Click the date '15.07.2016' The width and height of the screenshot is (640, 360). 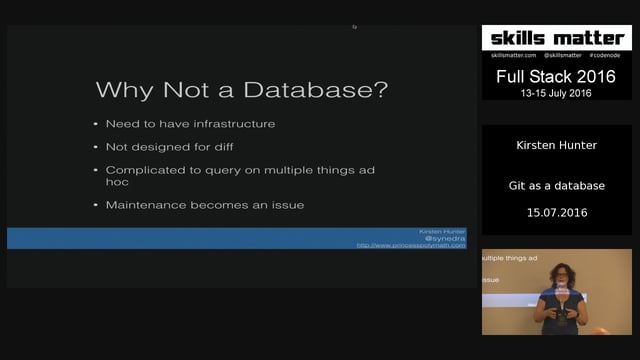pos(557,213)
